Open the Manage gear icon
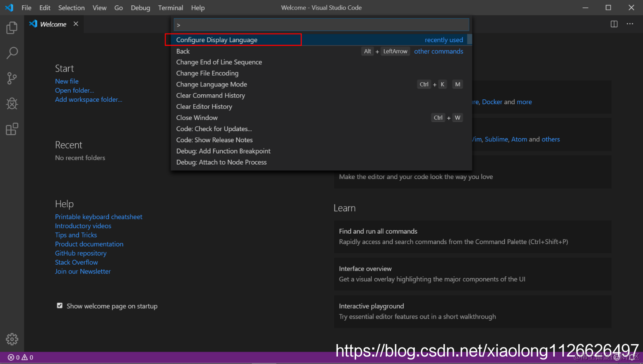This screenshot has height=364, width=643. tap(12, 339)
